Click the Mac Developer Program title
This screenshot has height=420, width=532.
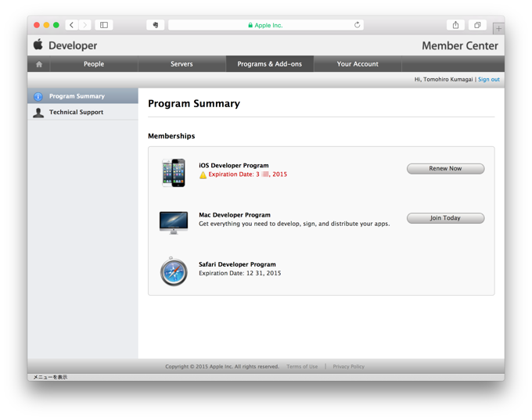[235, 215]
